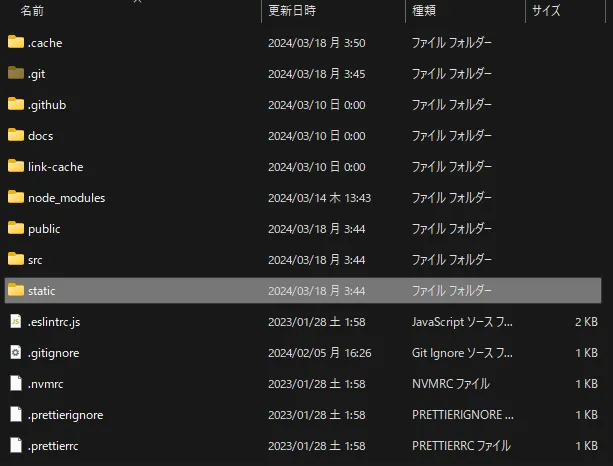Select the .github folder icon
The width and height of the screenshot is (613, 466).
[x=15, y=104]
